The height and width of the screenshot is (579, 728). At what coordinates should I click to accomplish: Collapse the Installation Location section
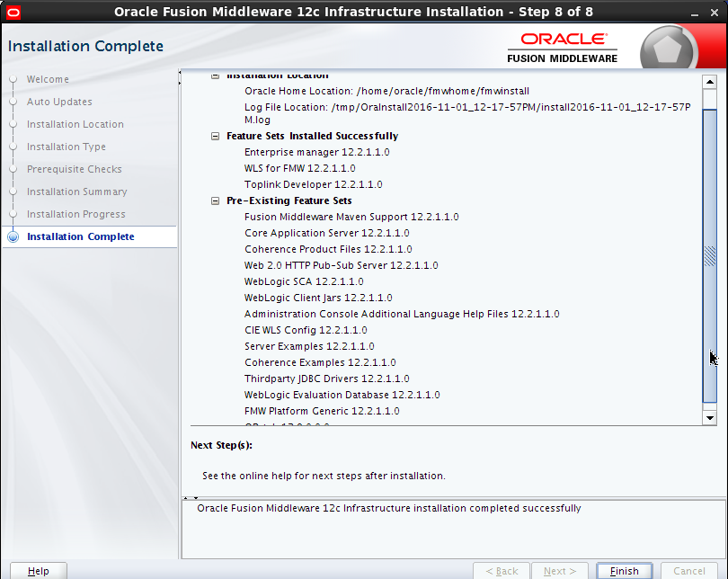[x=215, y=76]
